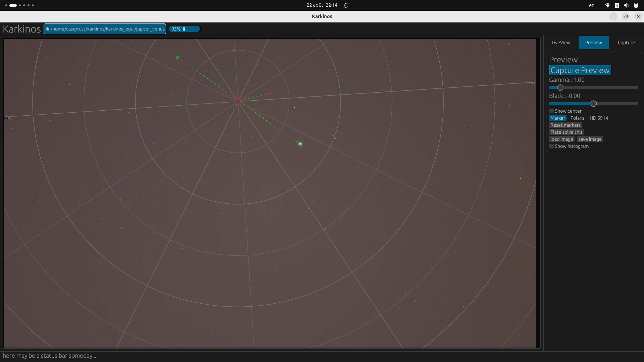
Task: Choose the HD 5914 marker option
Action: coord(599,118)
